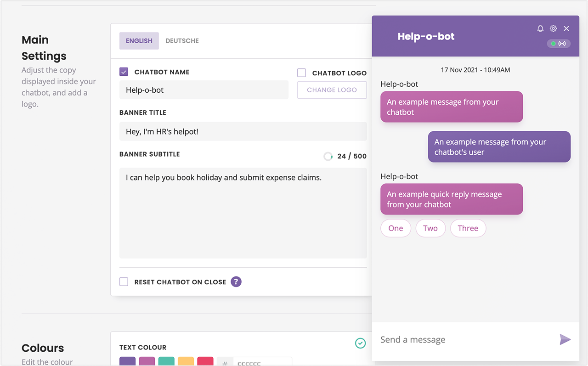Viewport: 588px width, 366px height.
Task: Select the teal text colour swatch
Action: 166,361
